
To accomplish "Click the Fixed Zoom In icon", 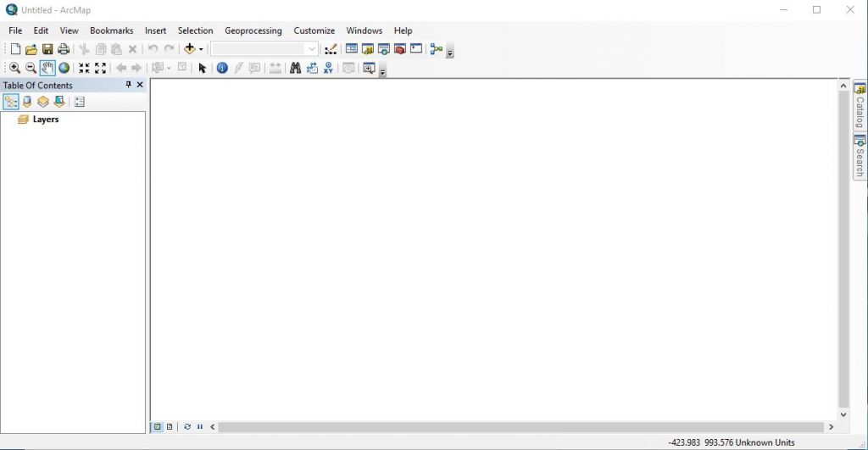I will 84,68.
